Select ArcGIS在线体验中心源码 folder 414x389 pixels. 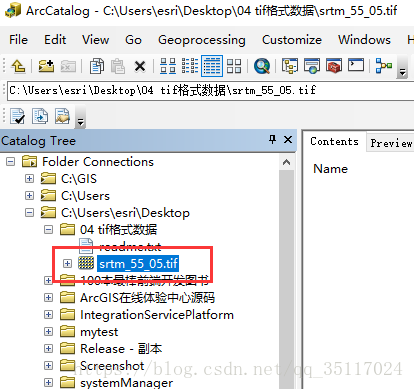[x=147, y=298]
